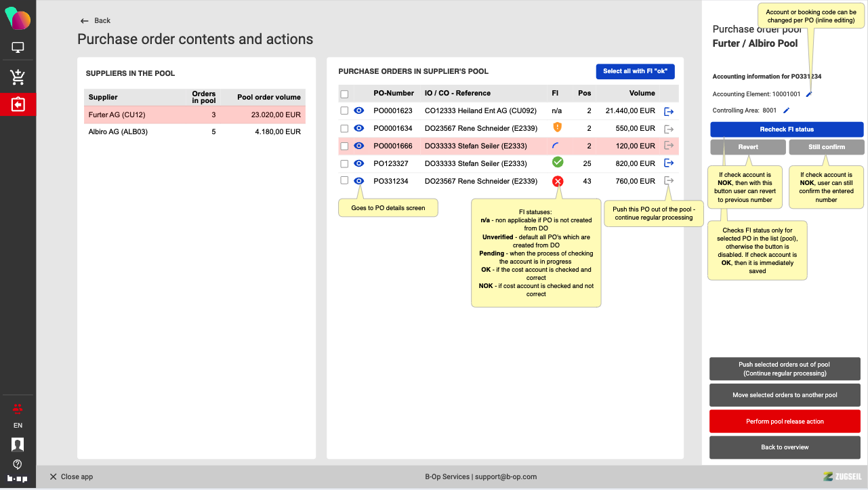Tick the checkbox for PO0001634
This screenshot has width=868, height=490.
coord(344,128)
